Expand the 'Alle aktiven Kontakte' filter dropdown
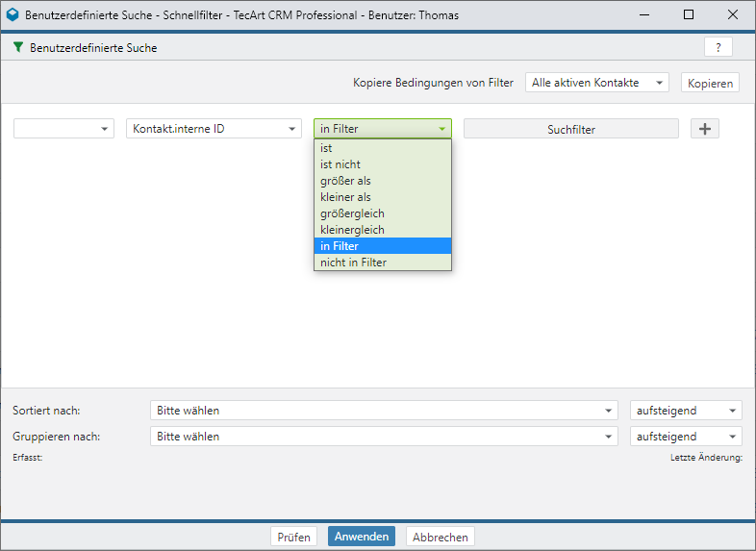756x551 pixels. pos(596,83)
